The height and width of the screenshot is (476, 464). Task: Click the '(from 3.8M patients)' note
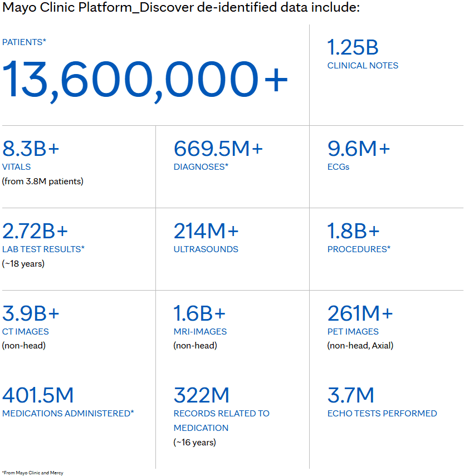coord(43,181)
